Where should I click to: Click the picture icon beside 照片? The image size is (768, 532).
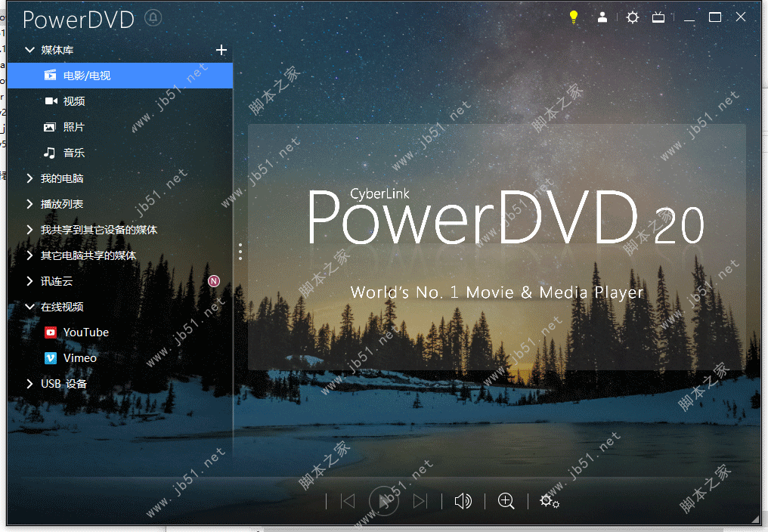(49, 127)
